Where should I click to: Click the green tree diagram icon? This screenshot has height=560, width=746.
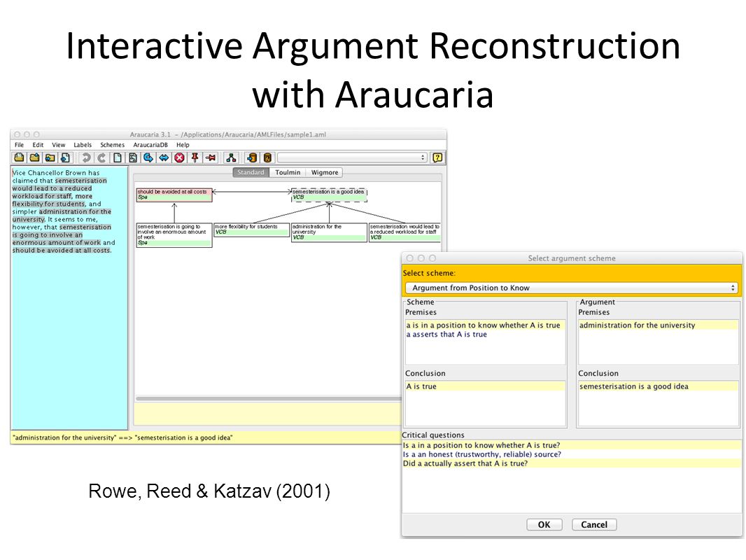click(231, 157)
